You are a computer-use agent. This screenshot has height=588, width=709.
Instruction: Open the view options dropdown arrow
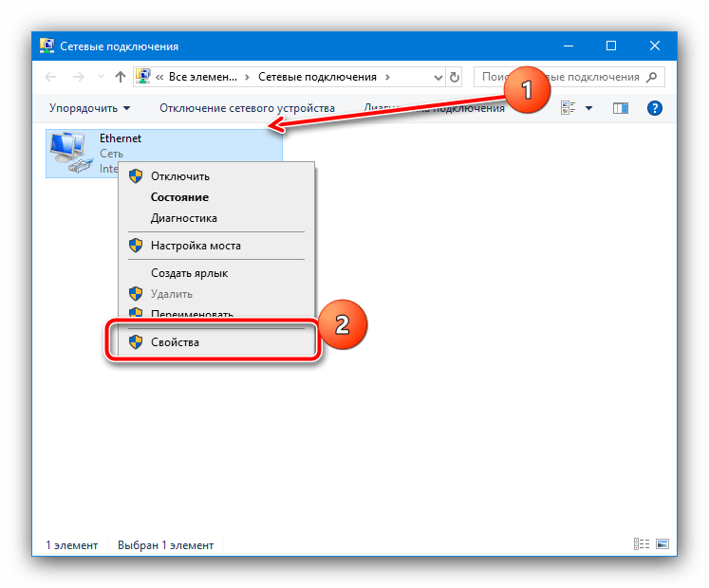(x=588, y=108)
